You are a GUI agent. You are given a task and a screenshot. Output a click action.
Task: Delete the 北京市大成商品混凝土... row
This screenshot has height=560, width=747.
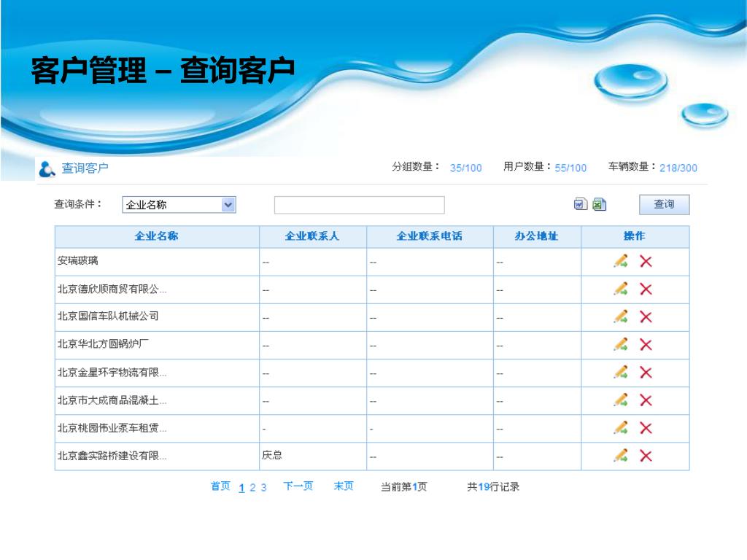tap(646, 400)
